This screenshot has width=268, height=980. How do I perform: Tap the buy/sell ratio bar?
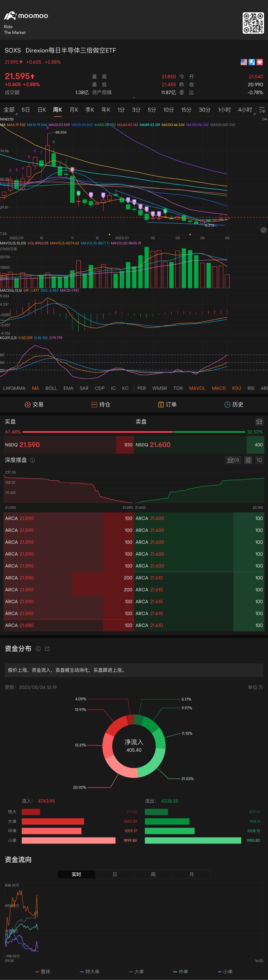[x=134, y=432]
